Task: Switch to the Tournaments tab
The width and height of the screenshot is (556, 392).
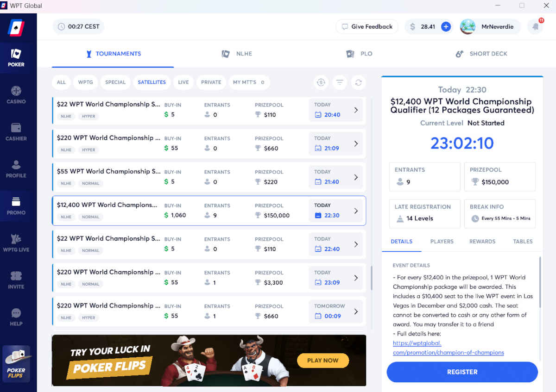Action: tap(113, 54)
